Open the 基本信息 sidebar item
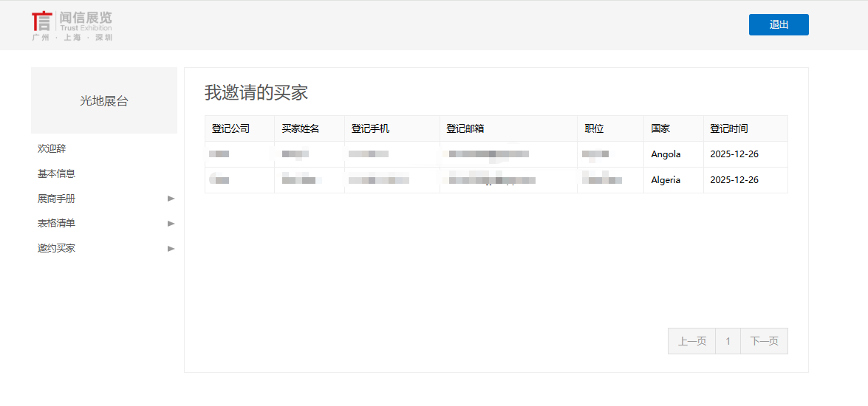868x406 pixels. [x=56, y=173]
